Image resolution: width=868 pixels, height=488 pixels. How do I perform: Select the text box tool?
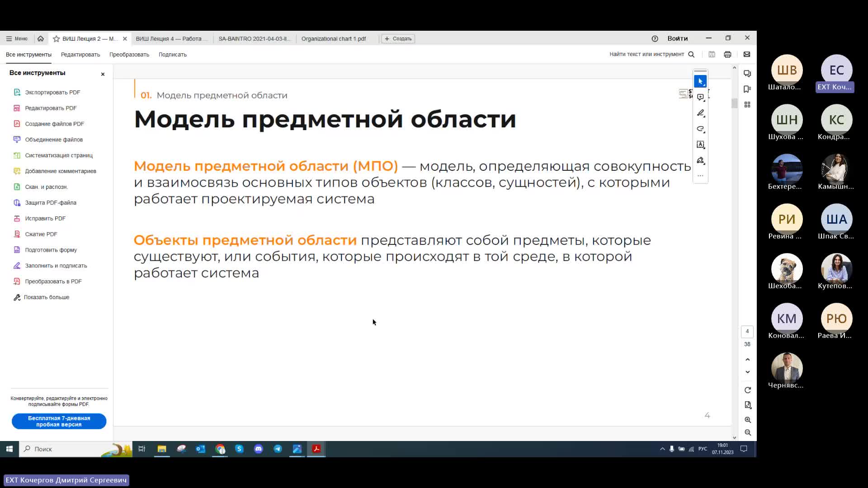point(700,145)
